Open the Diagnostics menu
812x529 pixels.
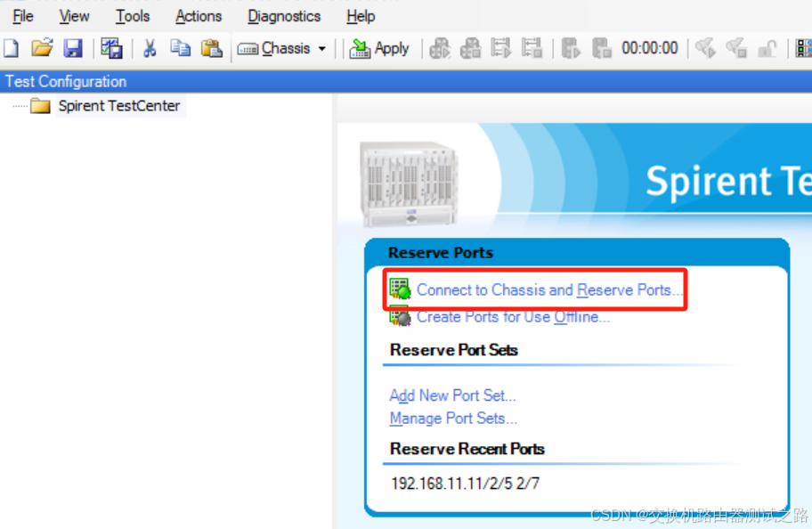click(x=284, y=17)
